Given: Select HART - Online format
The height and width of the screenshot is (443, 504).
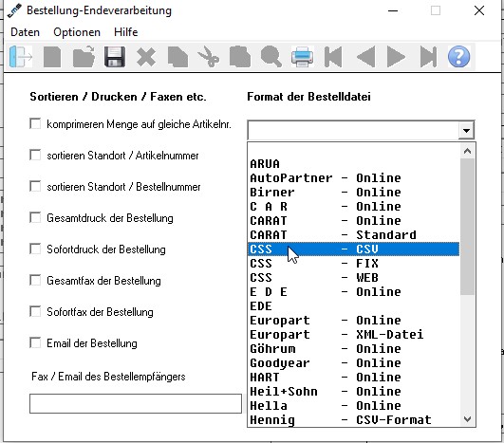Looking at the screenshot, I should click(x=354, y=378).
